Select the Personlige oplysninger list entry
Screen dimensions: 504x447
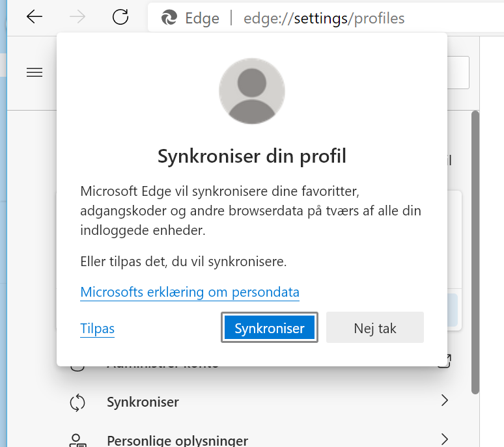(x=177, y=440)
